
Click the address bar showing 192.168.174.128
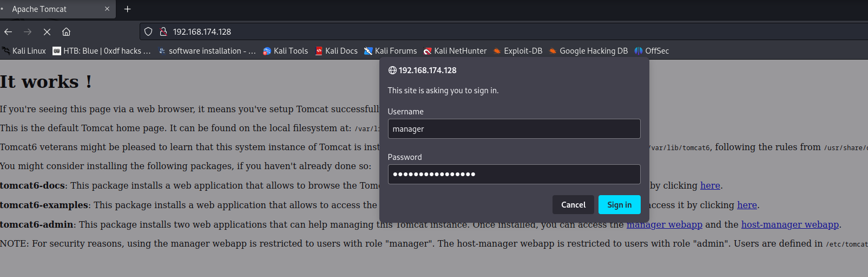503,32
